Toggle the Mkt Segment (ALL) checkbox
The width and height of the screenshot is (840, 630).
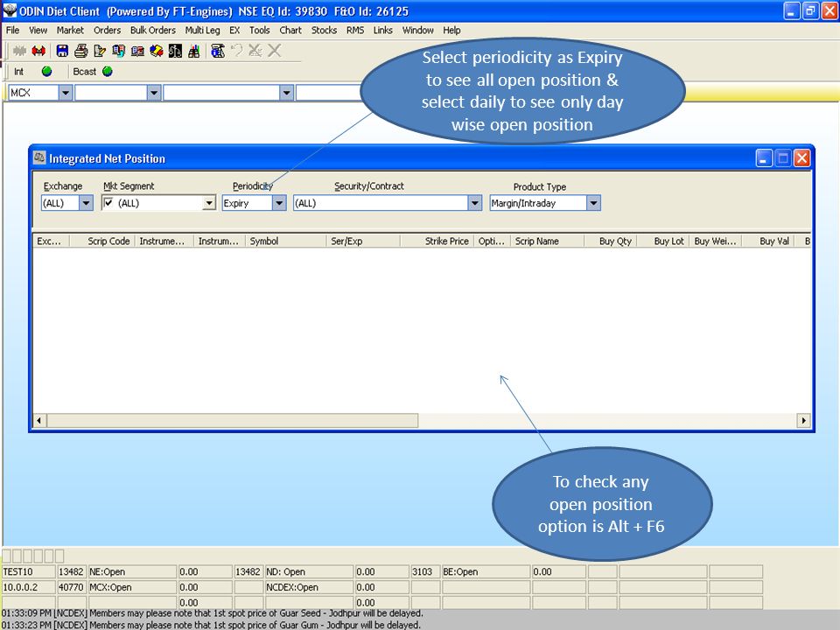pyautogui.click(x=108, y=202)
